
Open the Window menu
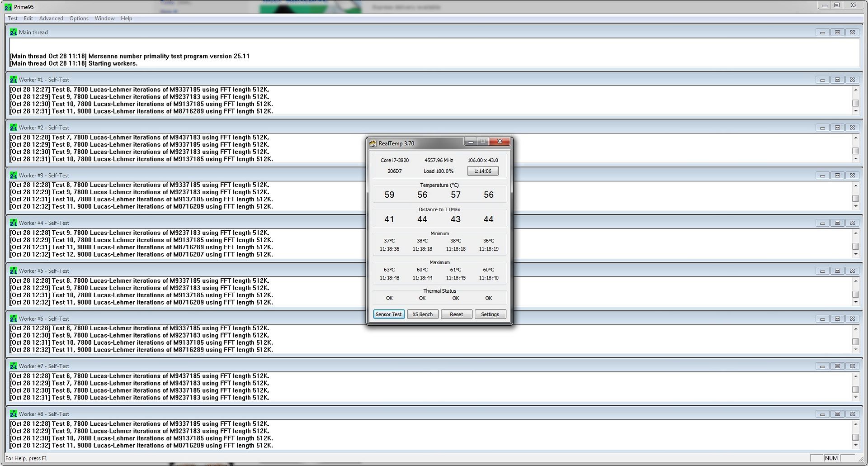click(x=104, y=19)
